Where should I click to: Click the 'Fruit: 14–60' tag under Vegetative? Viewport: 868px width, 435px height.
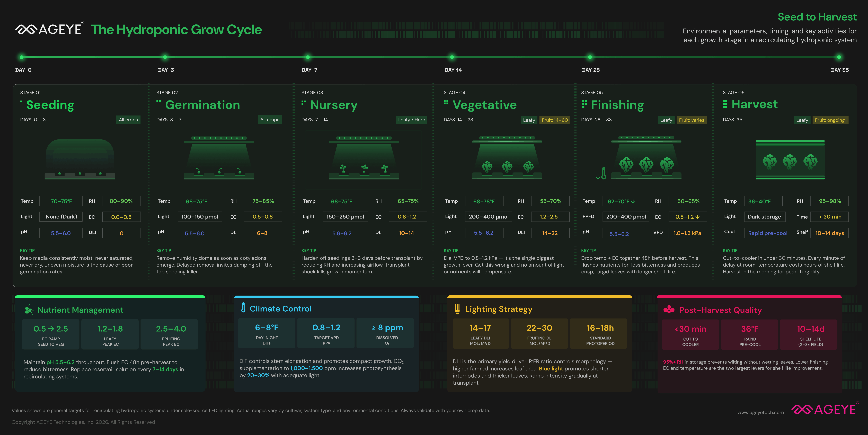(x=555, y=120)
